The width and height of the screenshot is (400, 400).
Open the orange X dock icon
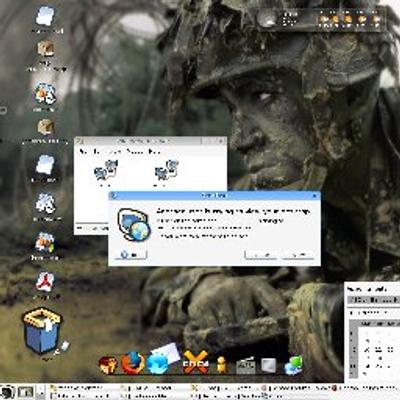(x=196, y=361)
